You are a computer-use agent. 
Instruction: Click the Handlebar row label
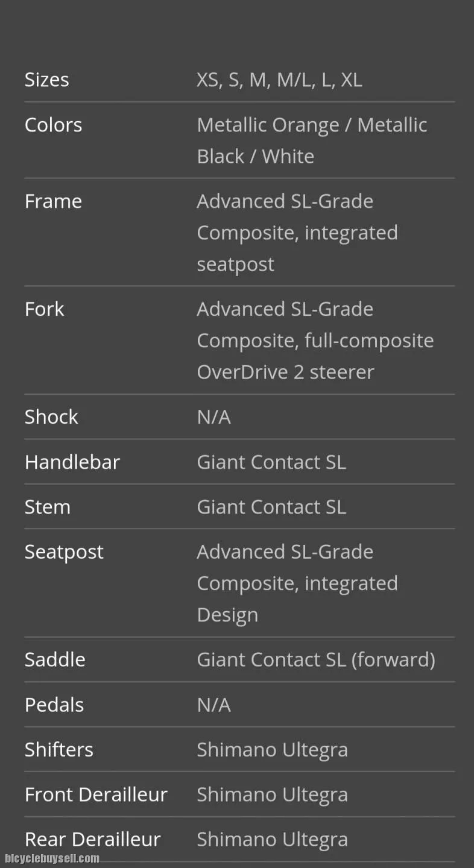[x=72, y=462]
